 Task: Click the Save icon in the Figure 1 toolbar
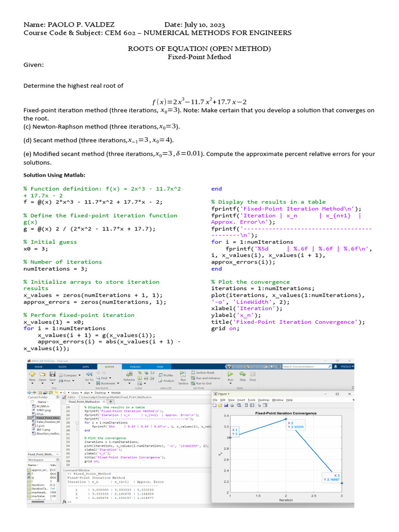pyautogui.click(x=226, y=405)
